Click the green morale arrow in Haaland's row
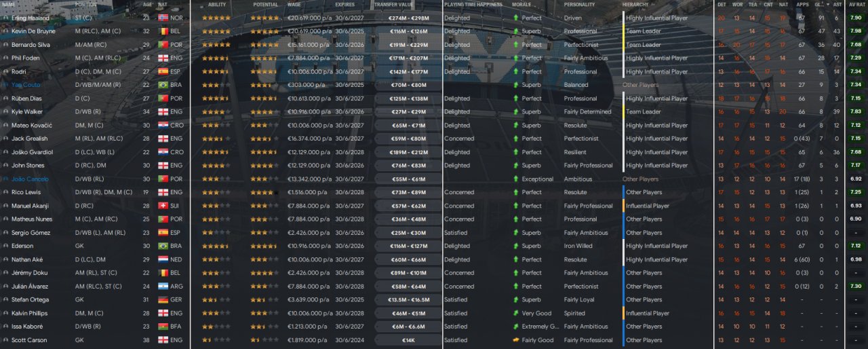868x349 pixels. pos(516,18)
